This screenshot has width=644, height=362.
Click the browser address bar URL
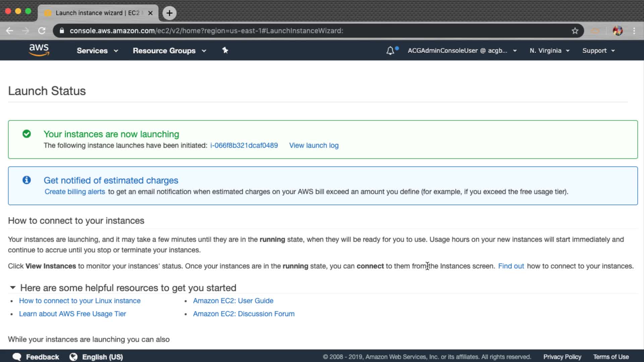[206, 31]
